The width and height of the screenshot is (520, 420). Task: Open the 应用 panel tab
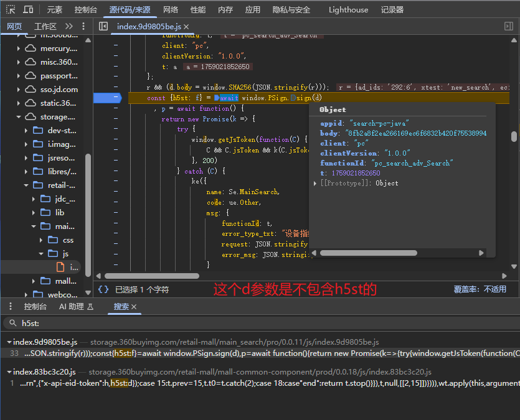coord(252,10)
